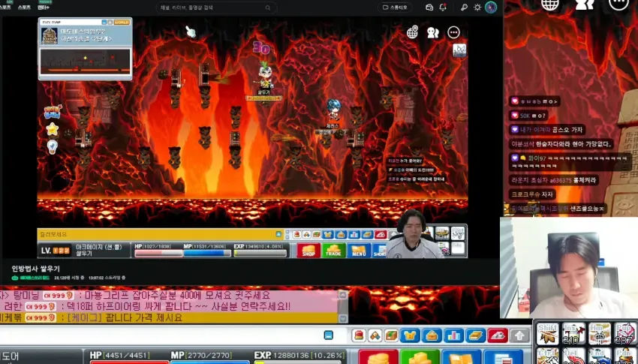638x364 pixels.
Task: Click the lightbulb quest helper icon
Action: (x=52, y=147)
